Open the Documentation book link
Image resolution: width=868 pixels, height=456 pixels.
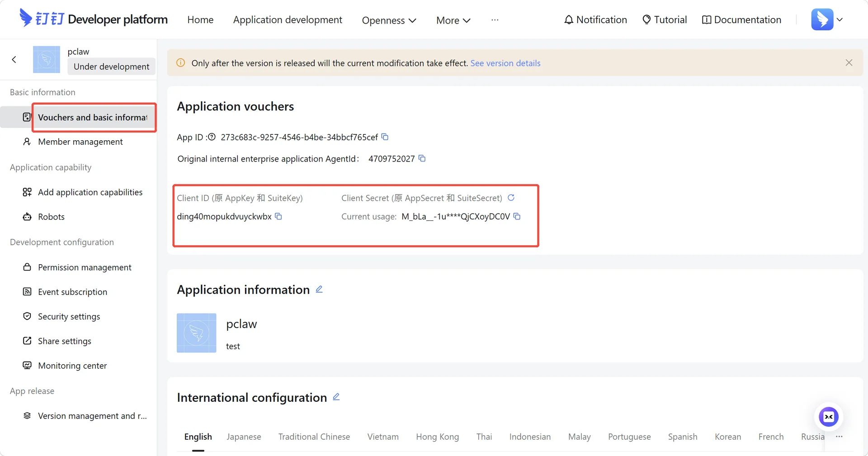741,20
